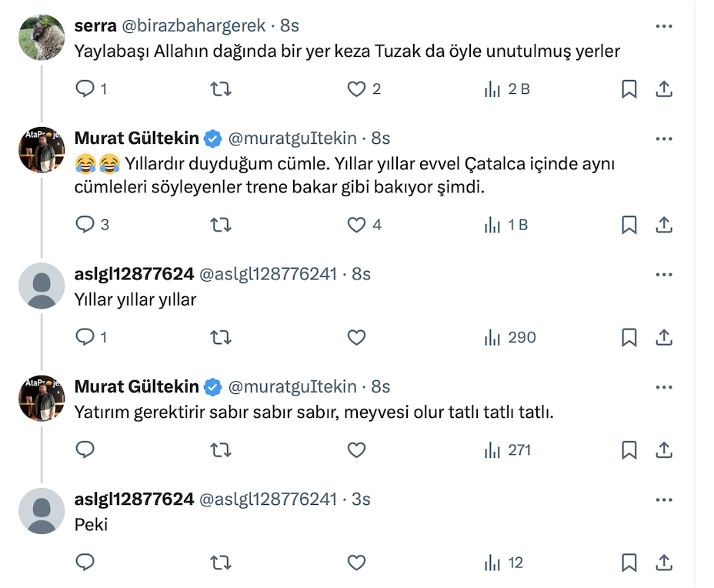
Task: Share the 'Yatırım gerektirir sabır' tweet
Action: tap(663, 449)
